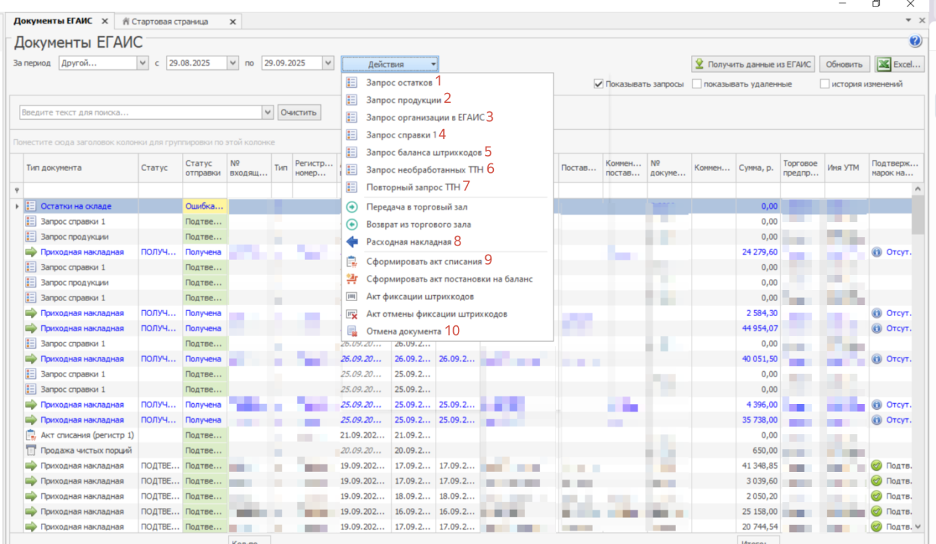Screen dimensions: 936x544
Task: Open the За период dropdown
Action: coord(142,63)
